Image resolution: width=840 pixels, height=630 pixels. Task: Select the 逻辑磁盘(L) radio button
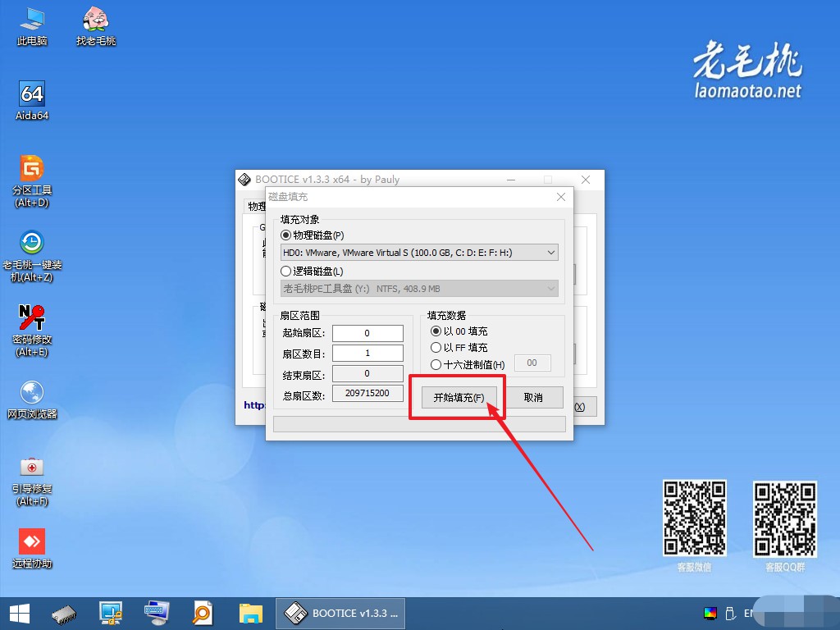pyautogui.click(x=285, y=271)
